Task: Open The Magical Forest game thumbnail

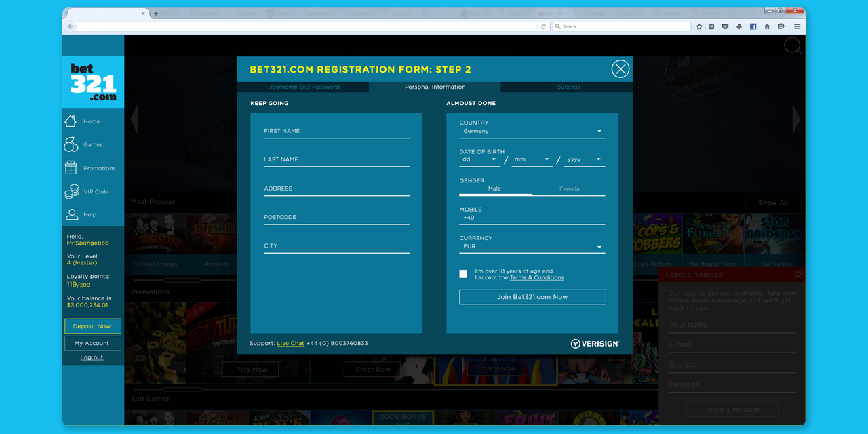Action: tap(713, 241)
